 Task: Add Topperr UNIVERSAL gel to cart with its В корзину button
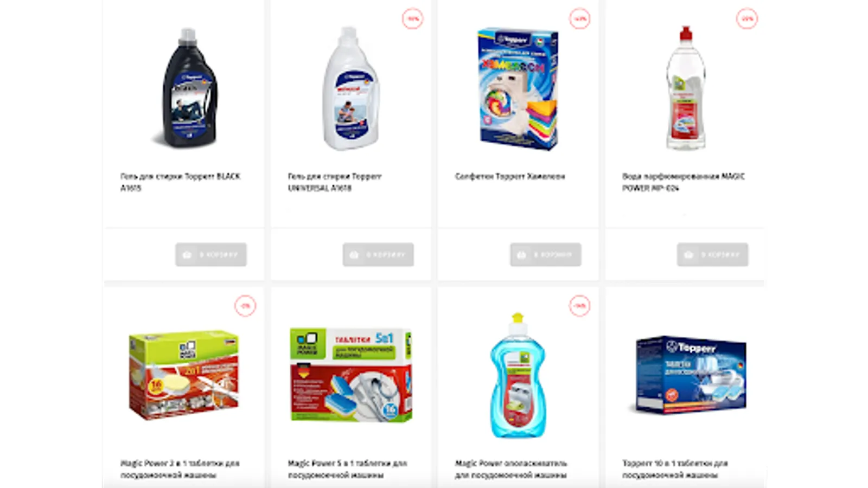tap(378, 255)
